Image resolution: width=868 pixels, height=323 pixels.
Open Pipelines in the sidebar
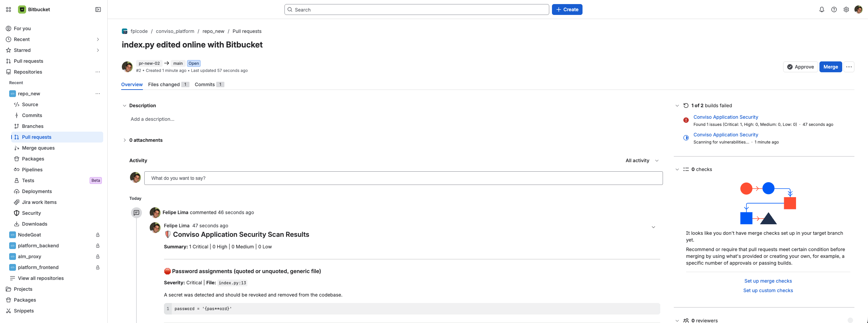[x=57, y=170]
